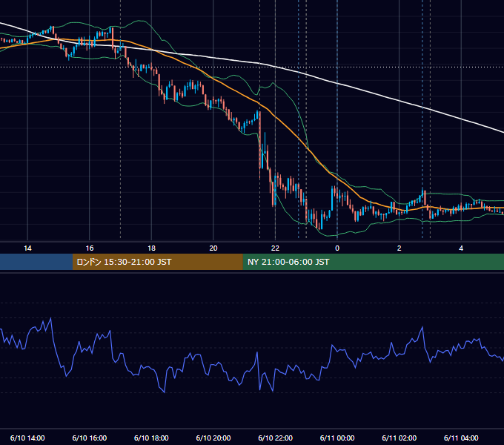Click the blue session bar before ロンドン
Image resolution: width=504 pixels, height=445 pixels.
(x=36, y=262)
